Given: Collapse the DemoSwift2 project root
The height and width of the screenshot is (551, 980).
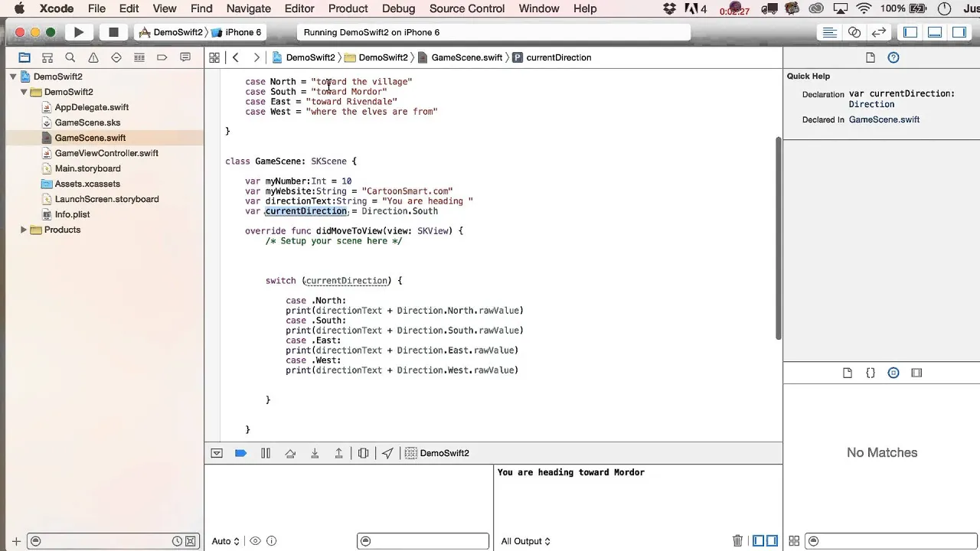Looking at the screenshot, I should click(13, 77).
